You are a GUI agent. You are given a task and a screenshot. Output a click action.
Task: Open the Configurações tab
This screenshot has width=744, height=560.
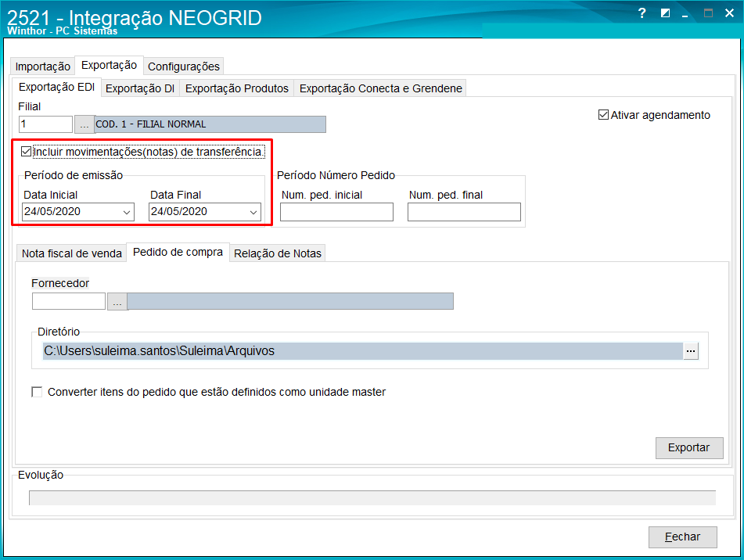(x=184, y=66)
